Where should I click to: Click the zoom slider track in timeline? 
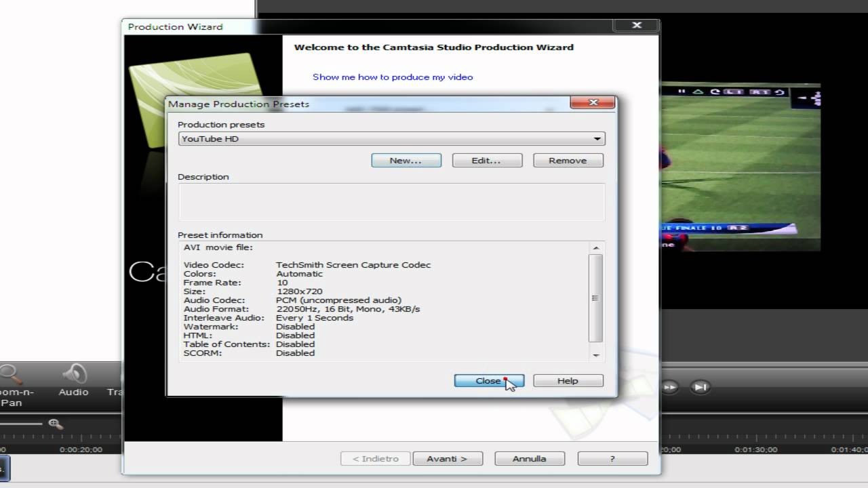pos(22,424)
